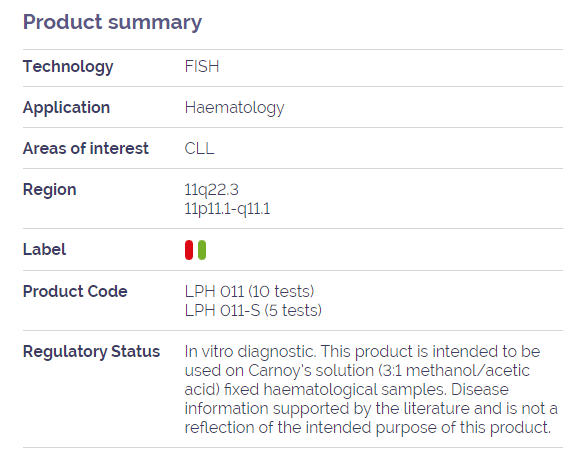Click the Areas of interest label
This screenshot has width=578, height=465.
click(86, 149)
